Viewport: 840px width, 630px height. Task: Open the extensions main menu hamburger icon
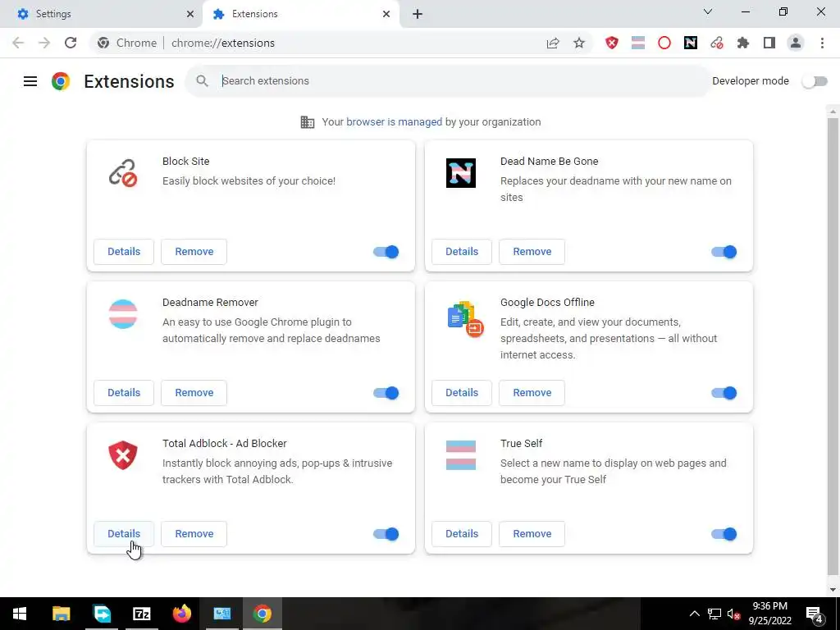point(30,81)
